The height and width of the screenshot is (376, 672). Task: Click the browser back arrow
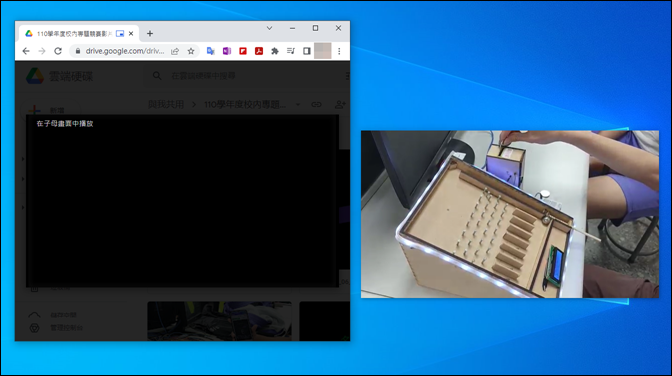click(26, 51)
